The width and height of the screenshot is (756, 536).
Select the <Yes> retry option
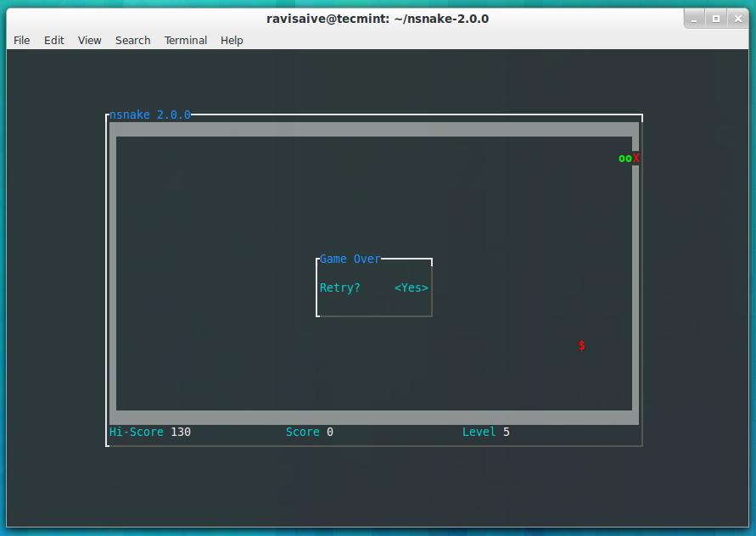[412, 288]
